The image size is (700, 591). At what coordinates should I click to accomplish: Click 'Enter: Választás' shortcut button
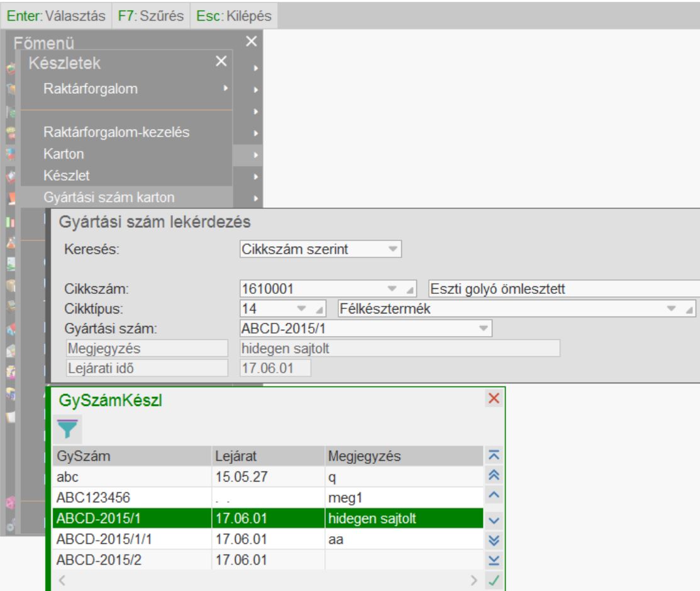[x=56, y=16]
